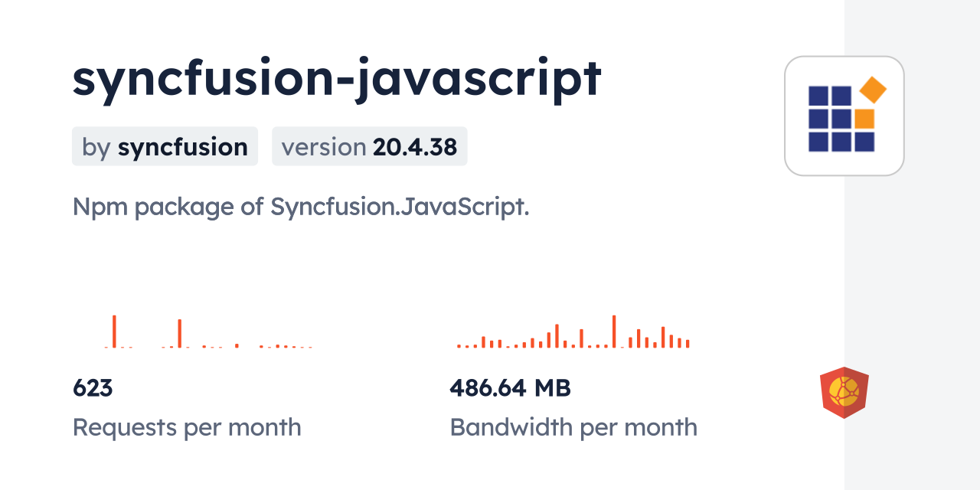Click the "623" requests count
This screenshot has height=490, width=980.
pyautogui.click(x=93, y=388)
